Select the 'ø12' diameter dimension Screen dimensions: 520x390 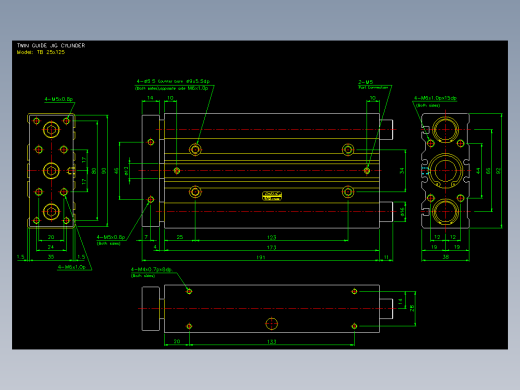point(126,171)
